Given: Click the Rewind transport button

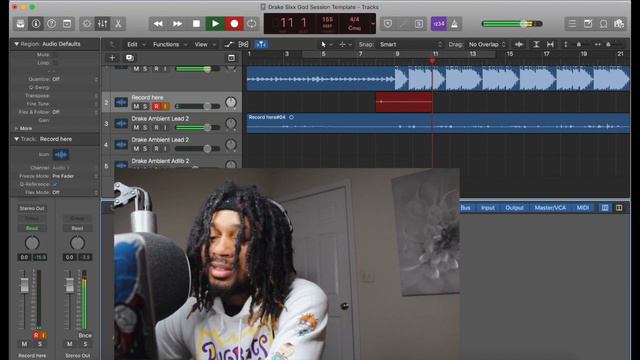Looking at the screenshot, I should pyautogui.click(x=158, y=24).
